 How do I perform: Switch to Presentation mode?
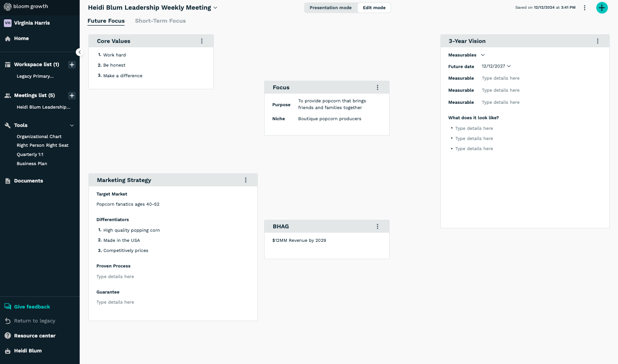tap(331, 8)
